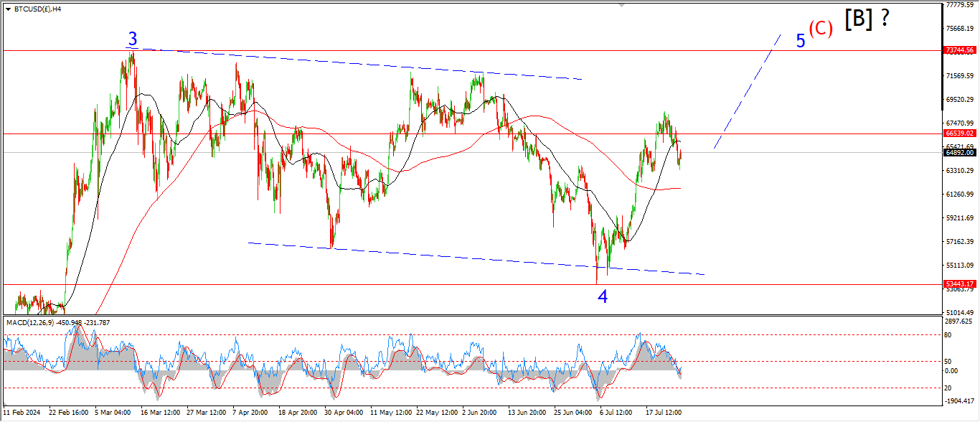
Task: Select the blue wave label 3
Action: [x=133, y=39]
